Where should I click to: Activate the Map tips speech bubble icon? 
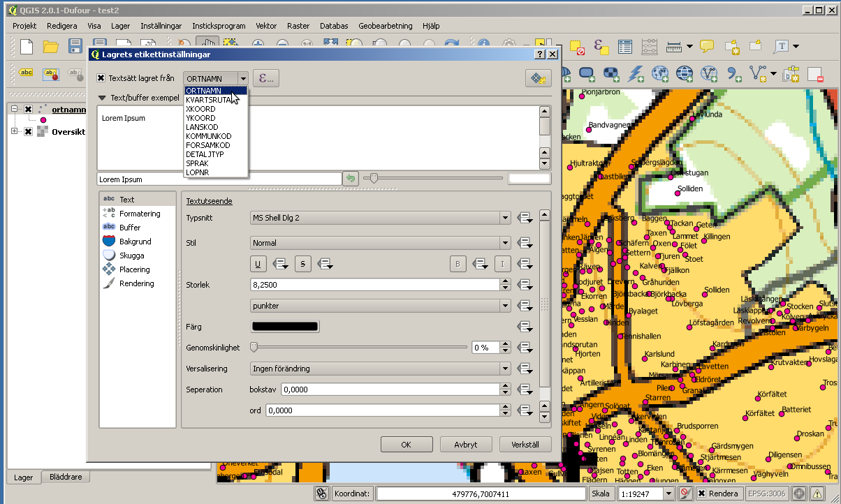tap(707, 47)
